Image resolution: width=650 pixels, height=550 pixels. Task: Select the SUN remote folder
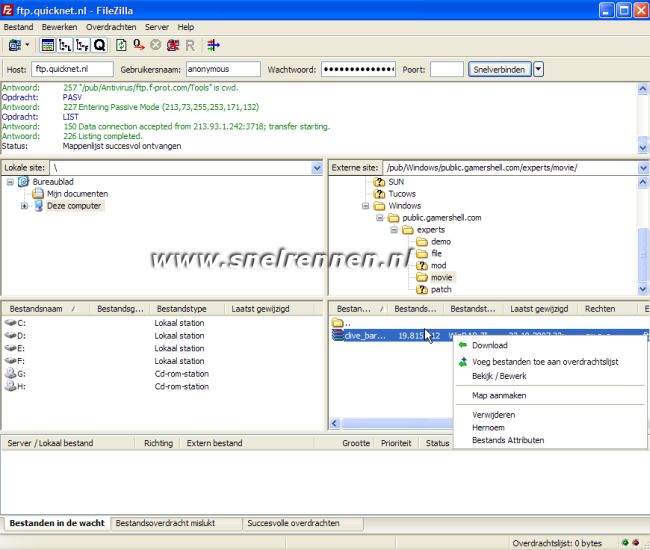pos(396,182)
